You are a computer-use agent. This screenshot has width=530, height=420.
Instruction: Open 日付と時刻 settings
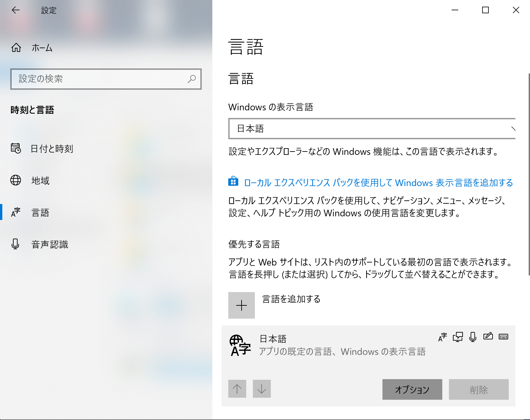tap(106, 149)
